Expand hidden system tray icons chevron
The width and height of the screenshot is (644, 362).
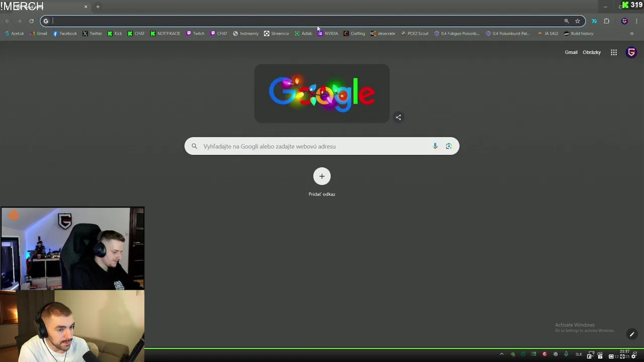(502, 354)
